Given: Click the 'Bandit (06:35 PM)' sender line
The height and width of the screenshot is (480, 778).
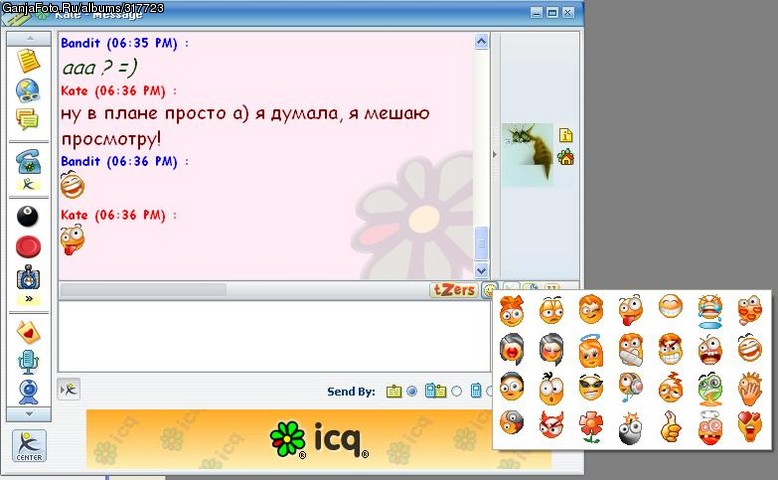Looking at the screenshot, I should 125,43.
